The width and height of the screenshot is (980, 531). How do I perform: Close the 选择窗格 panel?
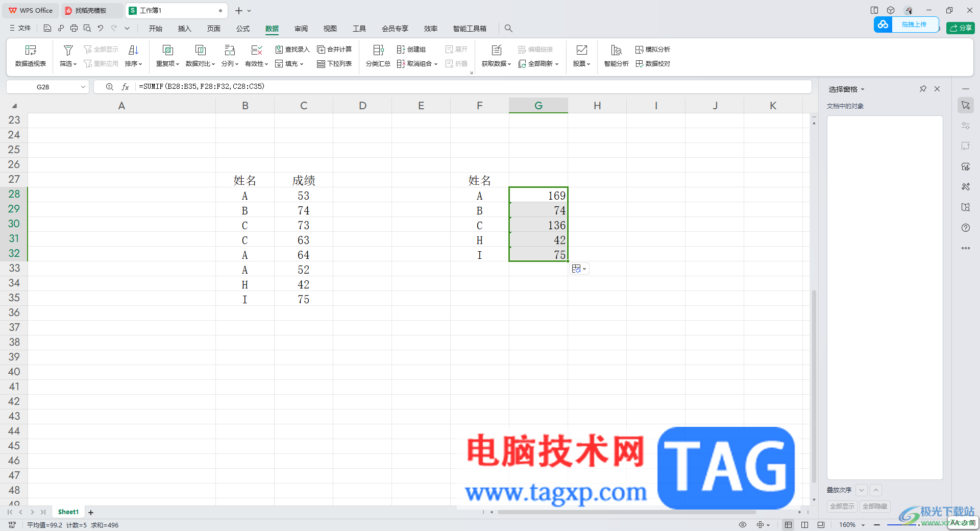pyautogui.click(x=937, y=89)
